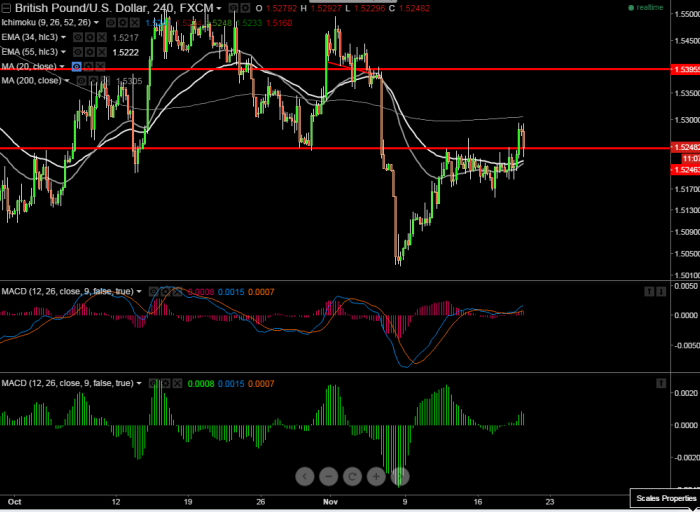The height and width of the screenshot is (512, 700).
Task: Click the 1.5395 red price label on scale
Action: click(685, 69)
